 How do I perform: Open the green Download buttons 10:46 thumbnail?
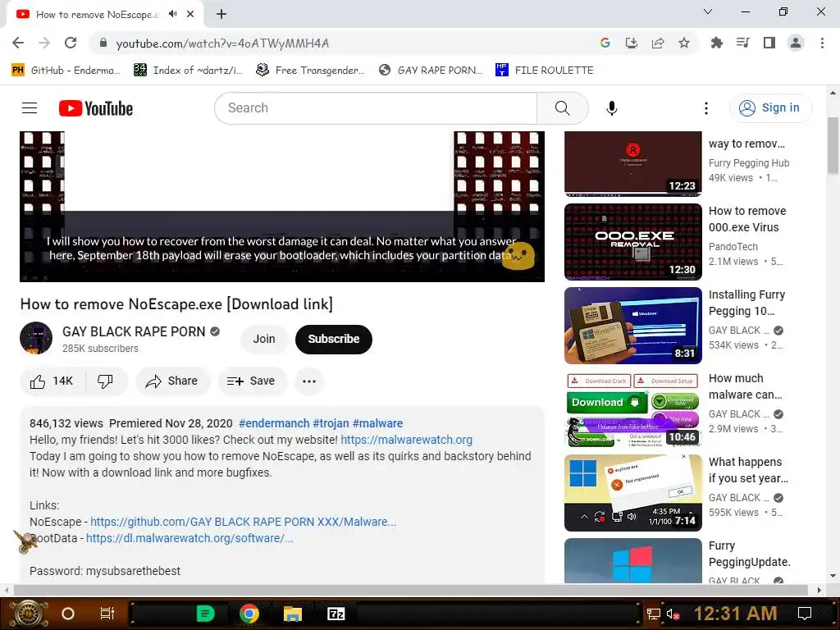coord(632,409)
